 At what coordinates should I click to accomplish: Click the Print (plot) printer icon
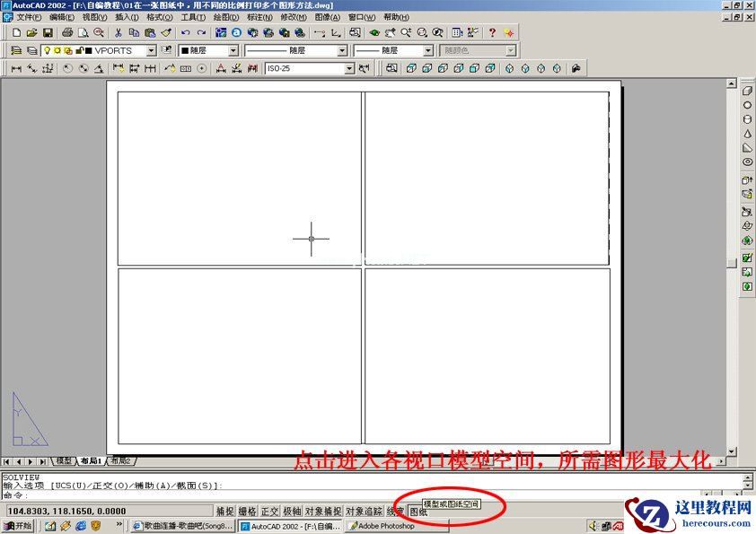tap(67, 33)
